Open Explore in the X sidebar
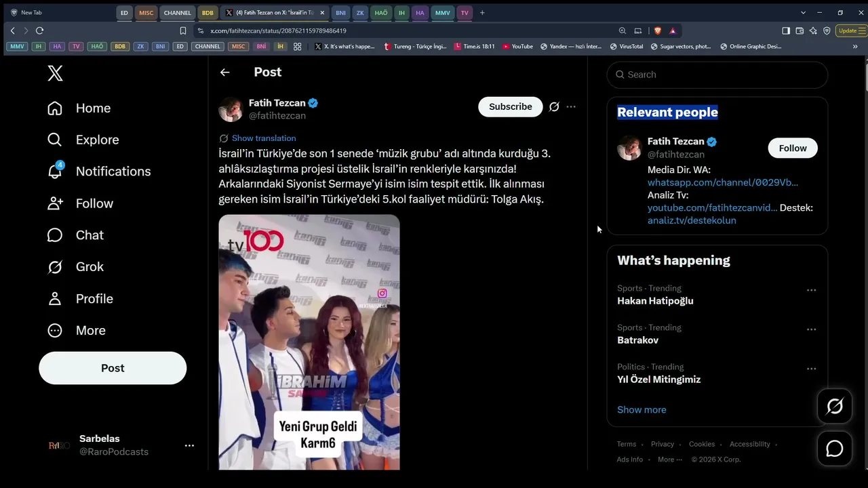This screenshot has height=488, width=868. (x=83, y=140)
